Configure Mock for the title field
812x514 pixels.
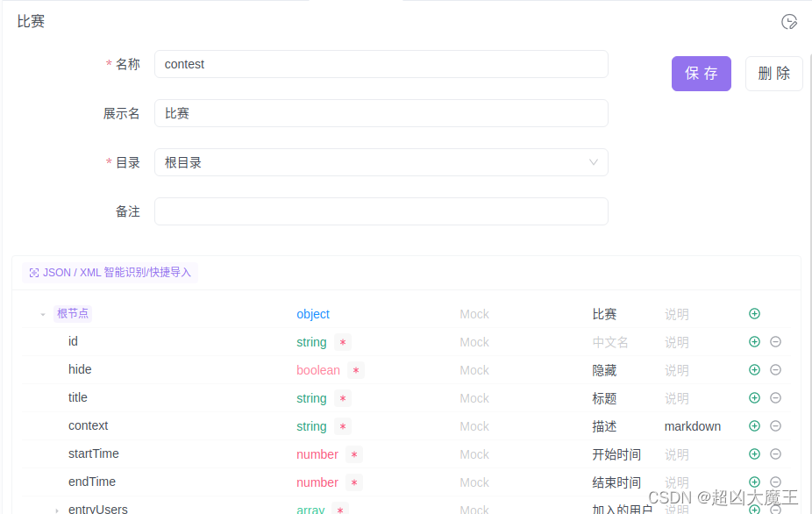(x=474, y=397)
